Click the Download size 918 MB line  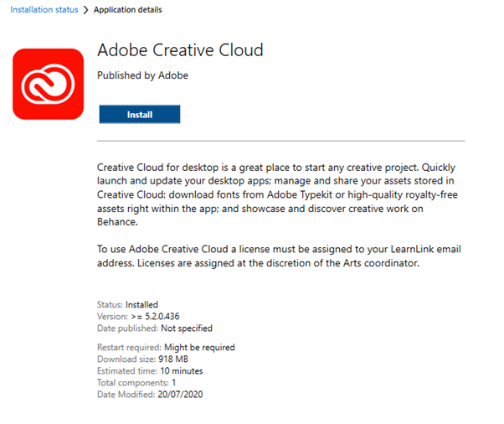coord(142,359)
